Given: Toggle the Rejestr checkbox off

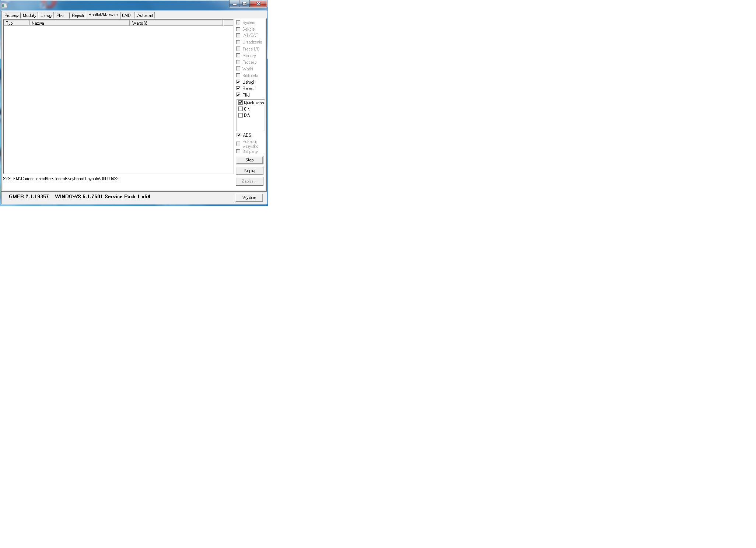Looking at the screenshot, I should [x=238, y=87].
